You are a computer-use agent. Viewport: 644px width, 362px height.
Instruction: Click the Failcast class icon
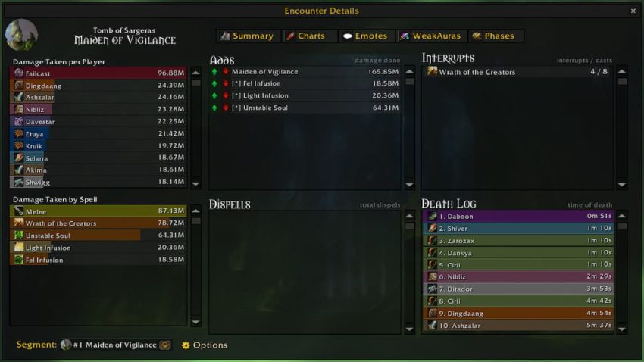point(19,73)
